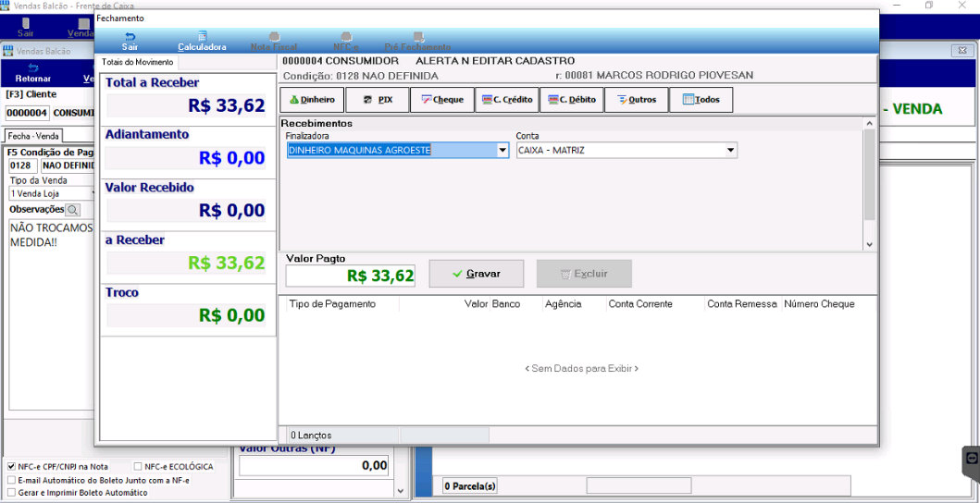Pick C. Crédito payment type
Viewport: 980px width, 503px height.
click(x=507, y=100)
